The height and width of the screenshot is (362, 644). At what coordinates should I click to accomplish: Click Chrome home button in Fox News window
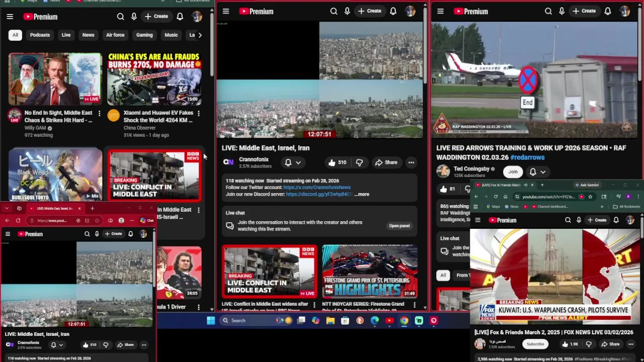(506, 197)
